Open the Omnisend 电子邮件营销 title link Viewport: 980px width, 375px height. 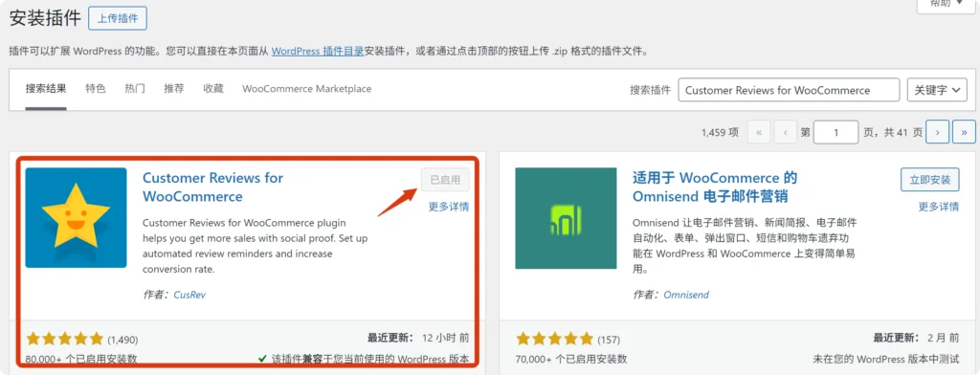coord(714,187)
